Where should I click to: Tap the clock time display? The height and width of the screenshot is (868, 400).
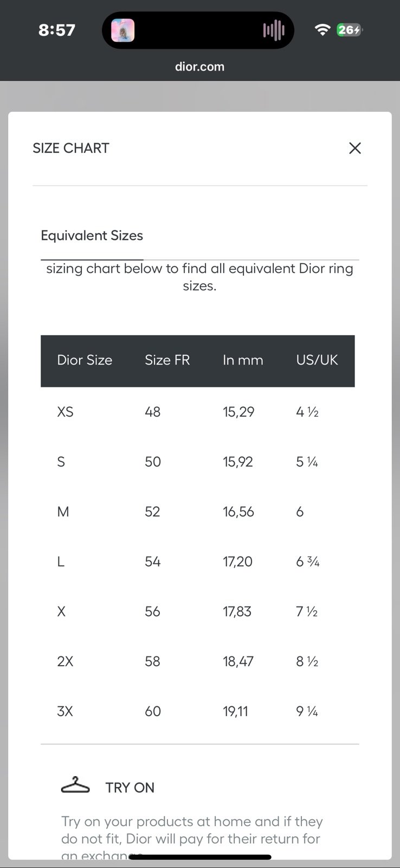[57, 30]
